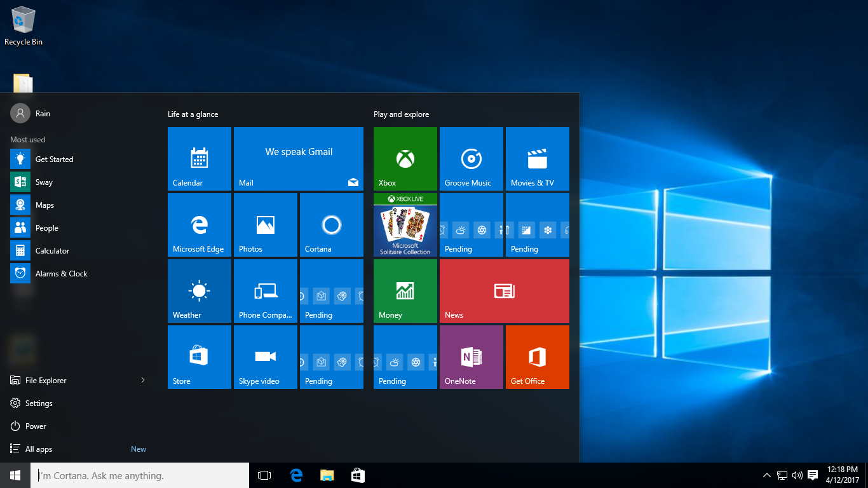868x488 pixels.
Task: Open People from Most used list
Action: pos(79,227)
